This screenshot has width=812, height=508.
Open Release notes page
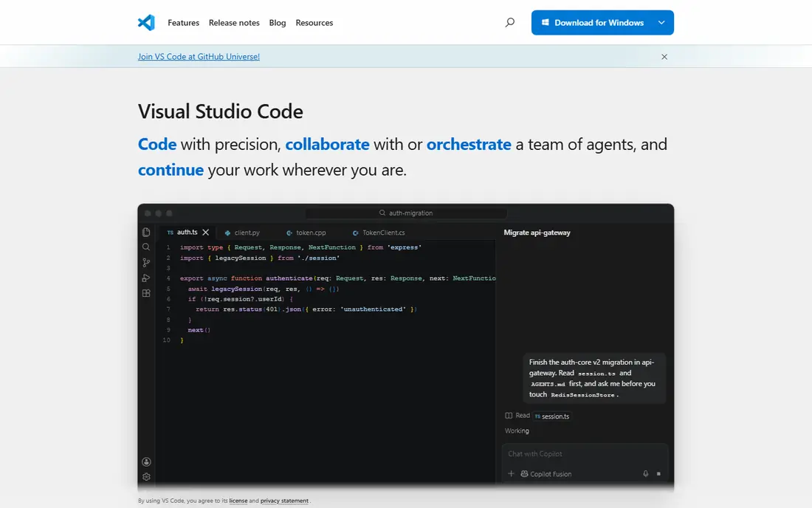coord(234,23)
